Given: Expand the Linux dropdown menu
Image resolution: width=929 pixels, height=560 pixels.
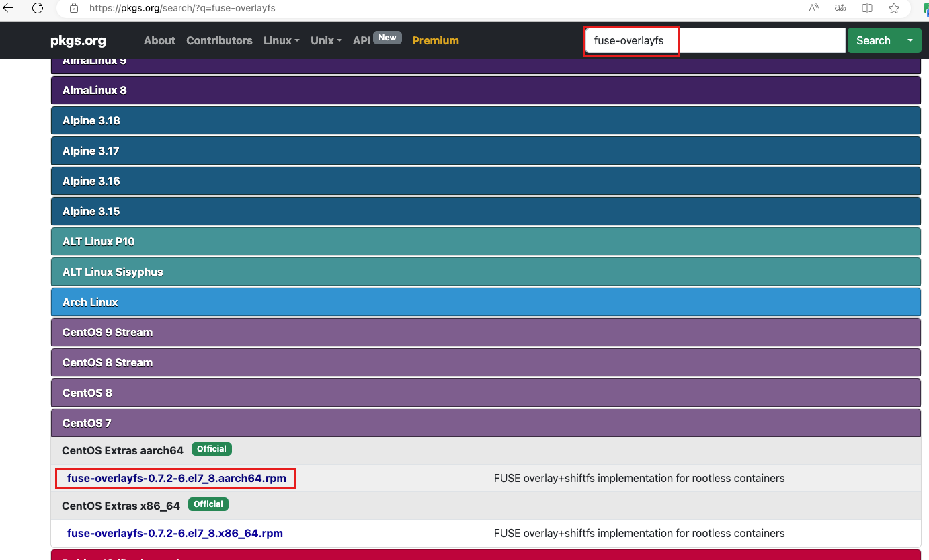Looking at the screenshot, I should [281, 40].
